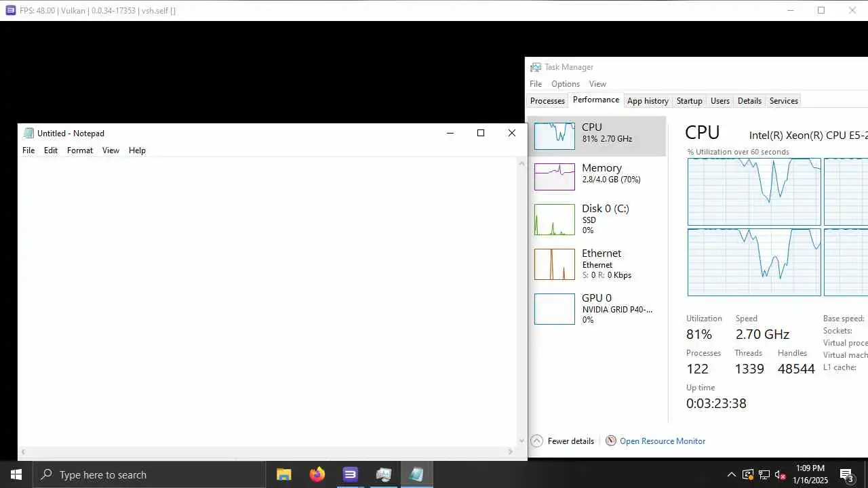This screenshot has height=488, width=868.
Task: Open the Services tab
Action: 784,101
